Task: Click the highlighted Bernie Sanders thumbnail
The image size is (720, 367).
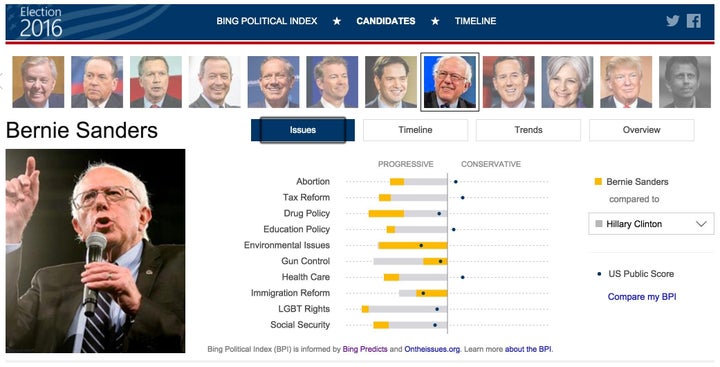Action: pos(450,82)
